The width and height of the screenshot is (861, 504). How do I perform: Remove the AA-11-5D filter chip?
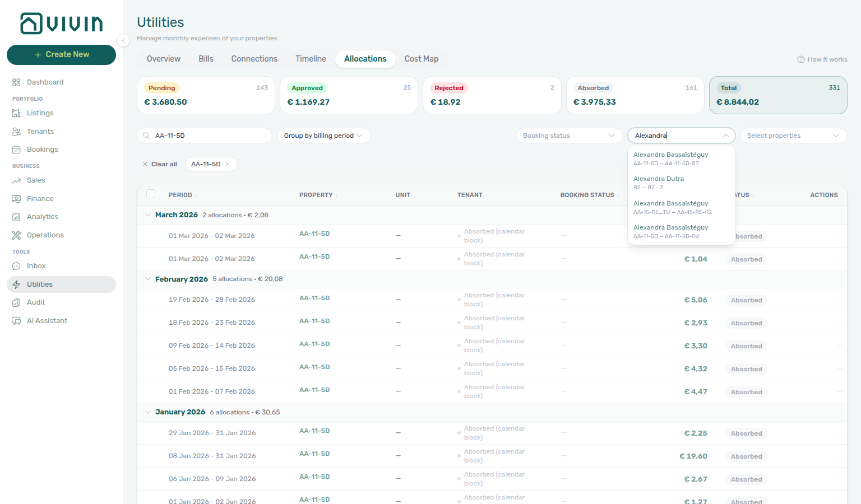click(x=228, y=164)
